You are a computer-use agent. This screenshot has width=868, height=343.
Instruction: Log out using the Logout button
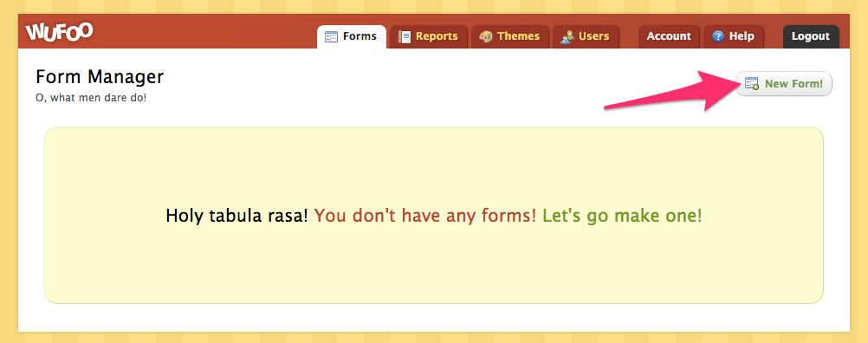pyautogui.click(x=811, y=36)
